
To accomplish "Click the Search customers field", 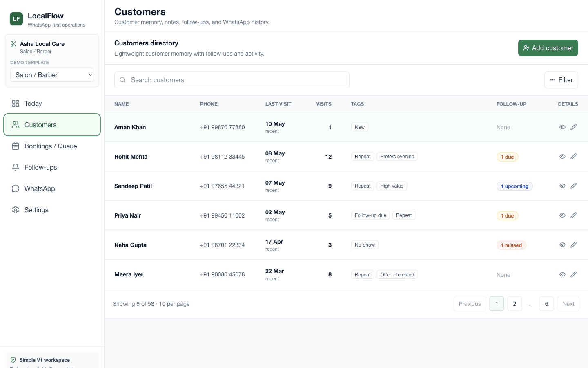I will [232, 80].
